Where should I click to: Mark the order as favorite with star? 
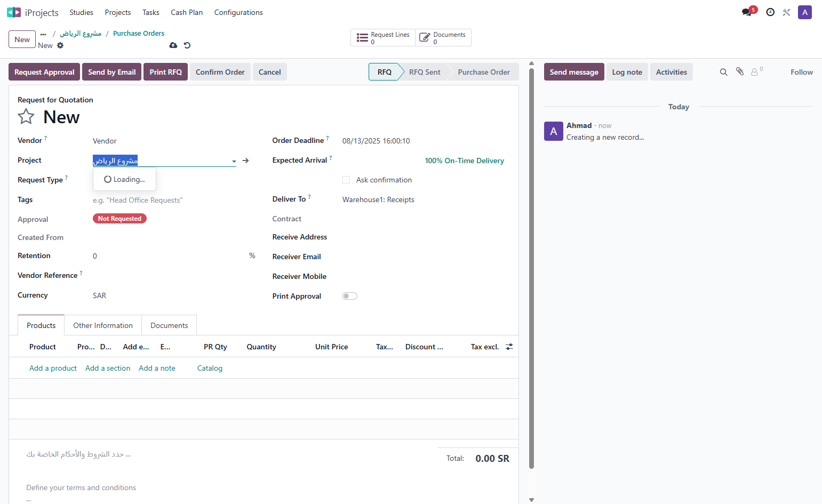pos(26,117)
